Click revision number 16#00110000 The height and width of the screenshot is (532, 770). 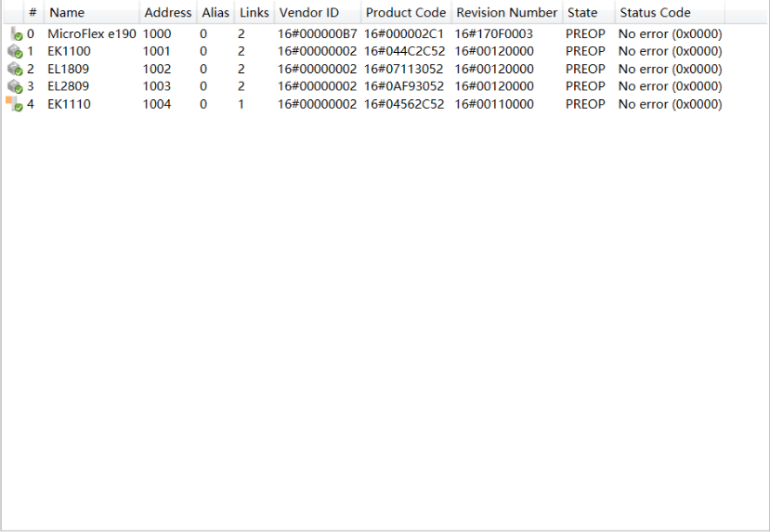[x=494, y=104]
